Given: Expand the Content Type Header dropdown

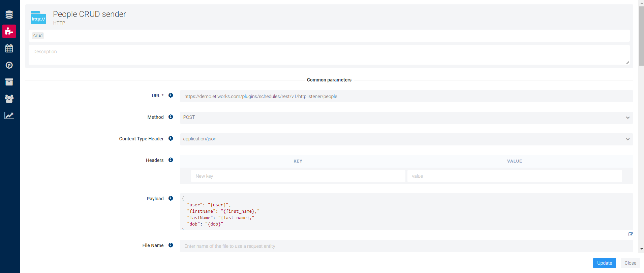Looking at the screenshot, I should (x=406, y=139).
